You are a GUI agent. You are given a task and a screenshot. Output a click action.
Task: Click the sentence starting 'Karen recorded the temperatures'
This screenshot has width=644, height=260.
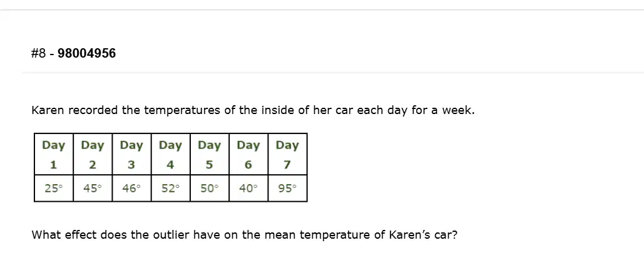pyautogui.click(x=253, y=111)
